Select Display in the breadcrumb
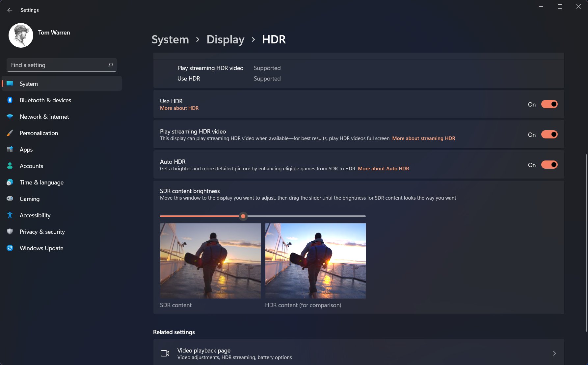The height and width of the screenshot is (365, 588). tap(225, 39)
